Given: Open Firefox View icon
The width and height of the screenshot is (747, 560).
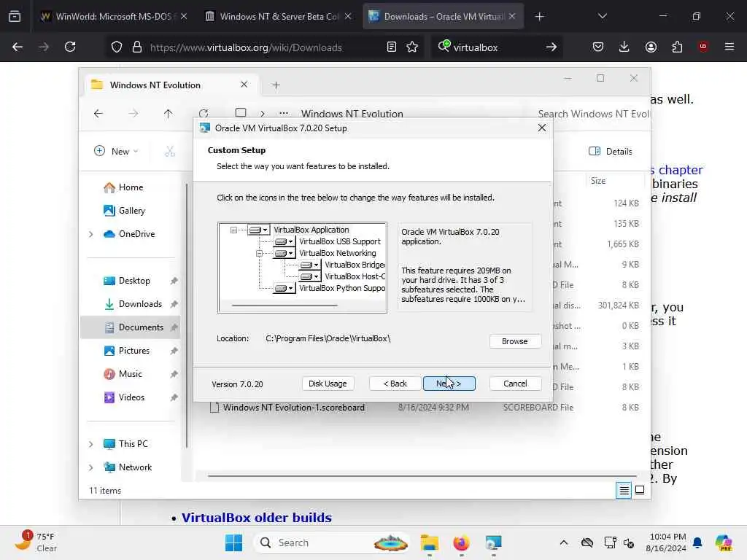Looking at the screenshot, I should pos(15,17).
